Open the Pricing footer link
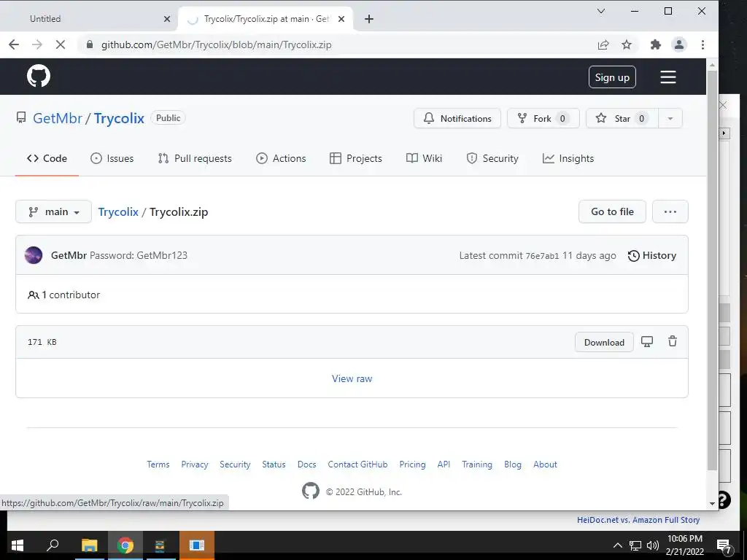 (x=413, y=464)
